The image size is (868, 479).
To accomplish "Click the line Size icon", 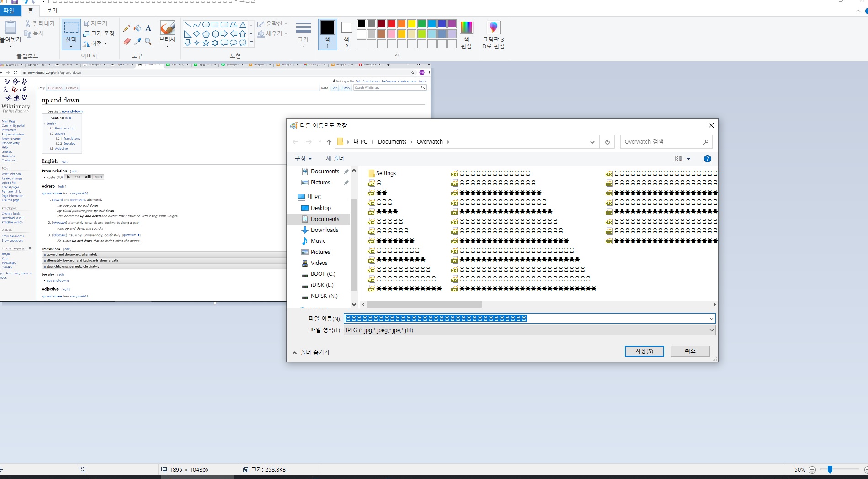I will click(303, 27).
